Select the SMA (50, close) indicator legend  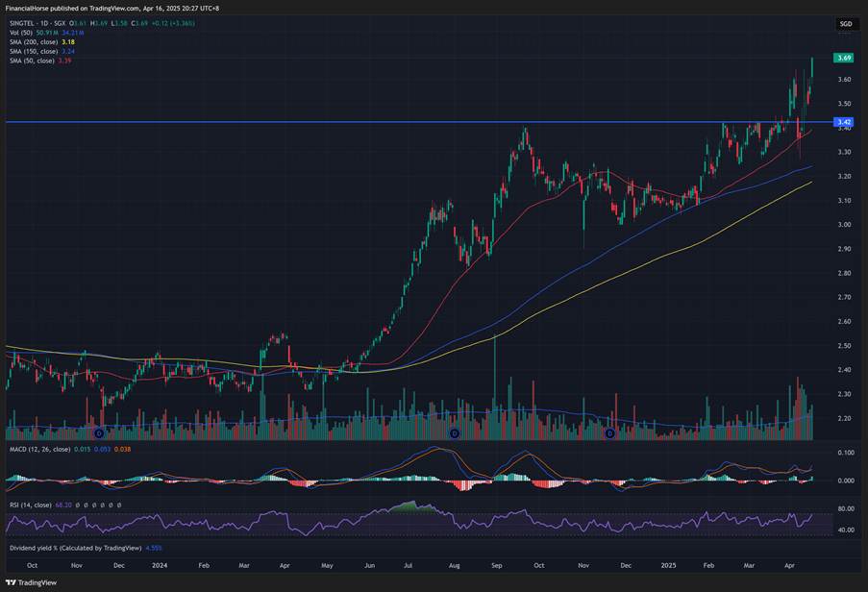tap(32, 61)
